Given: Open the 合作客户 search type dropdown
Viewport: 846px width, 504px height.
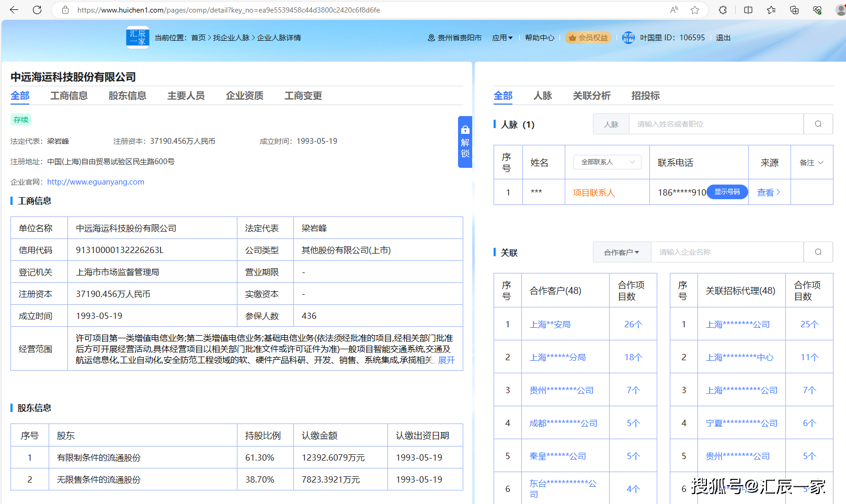Looking at the screenshot, I should [622, 252].
